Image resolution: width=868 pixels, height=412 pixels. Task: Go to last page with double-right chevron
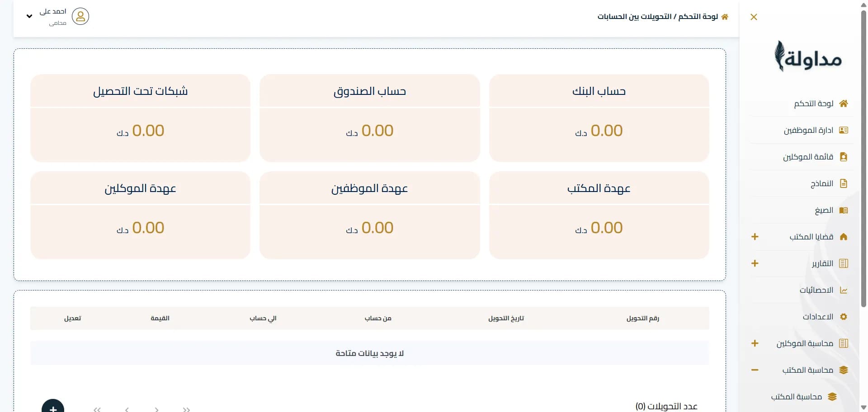(186, 409)
